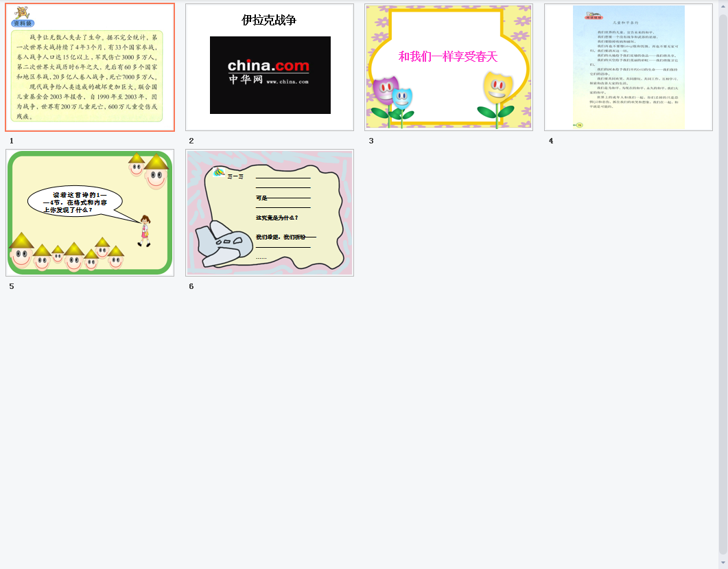This screenshot has height=569, width=728.
Task: Click the vertical scrollbar thumb
Action: pyautogui.click(x=723, y=283)
